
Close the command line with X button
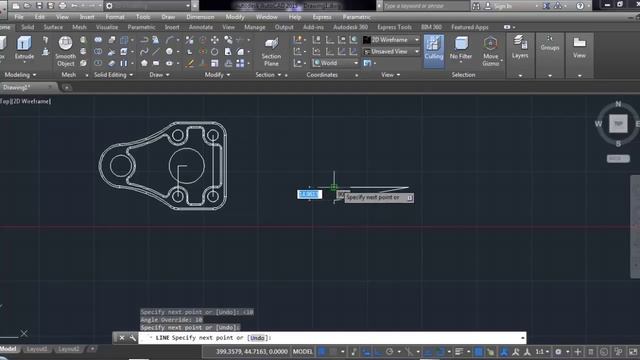tap(122, 338)
